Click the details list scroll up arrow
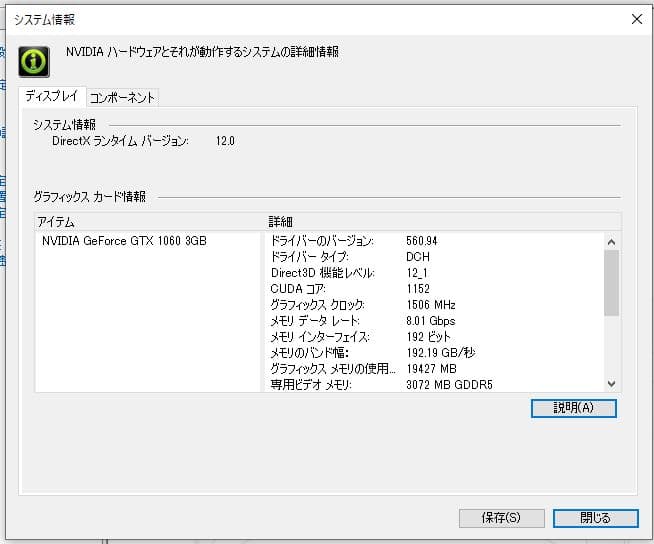Image resolution: width=654 pixels, height=544 pixels. click(611, 242)
